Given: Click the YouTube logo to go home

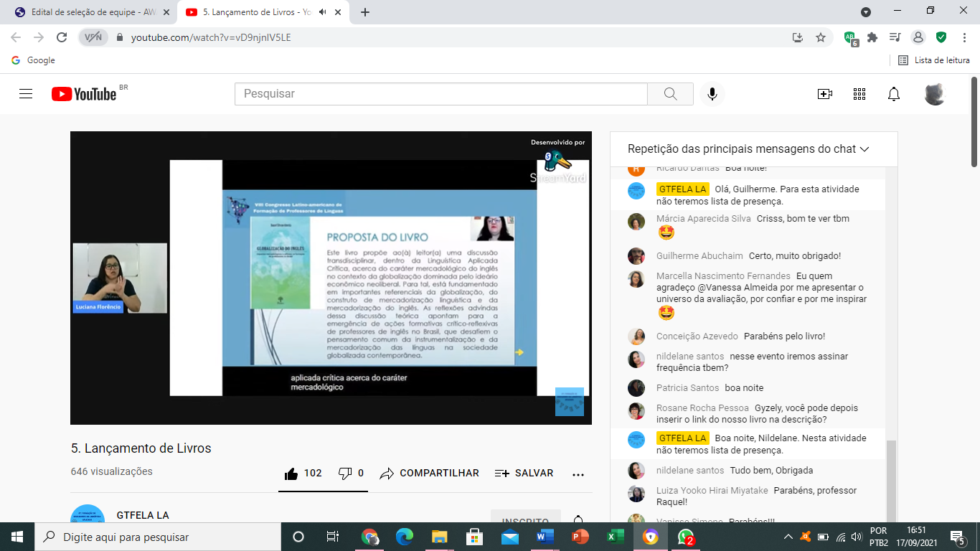Looking at the screenshot, I should 84,94.
